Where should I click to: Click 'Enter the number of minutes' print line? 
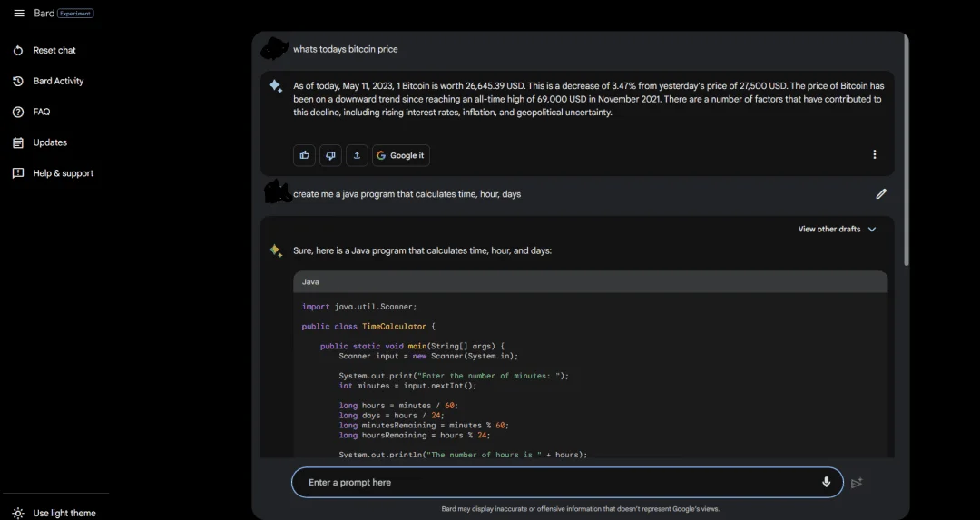pyautogui.click(x=454, y=377)
